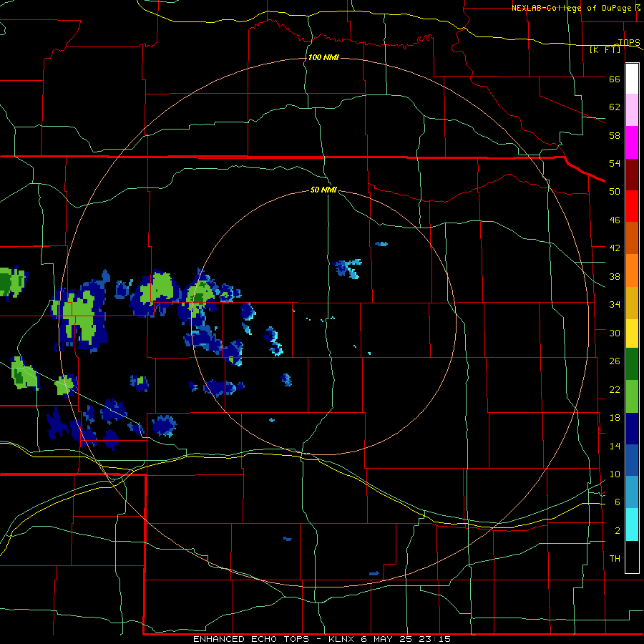This screenshot has height=644, width=644.
Task: Click the 'TH' threshold label in legend
Action: coord(615,558)
